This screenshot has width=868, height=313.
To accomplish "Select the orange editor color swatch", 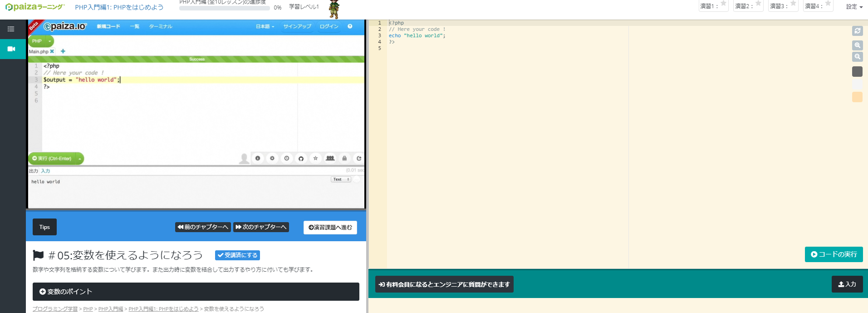I will point(857,97).
